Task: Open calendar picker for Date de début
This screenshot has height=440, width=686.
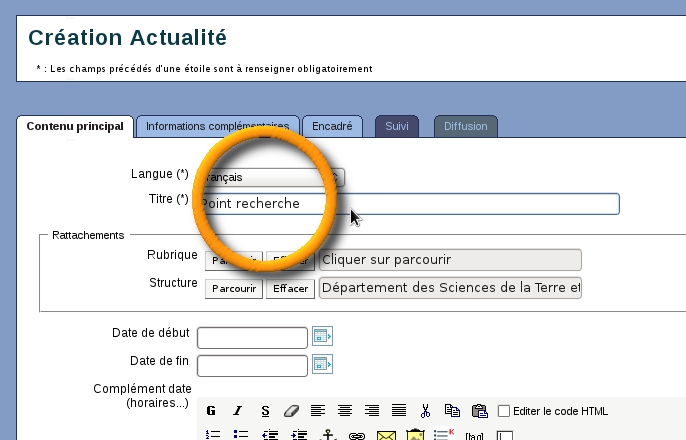Action: tap(321, 336)
